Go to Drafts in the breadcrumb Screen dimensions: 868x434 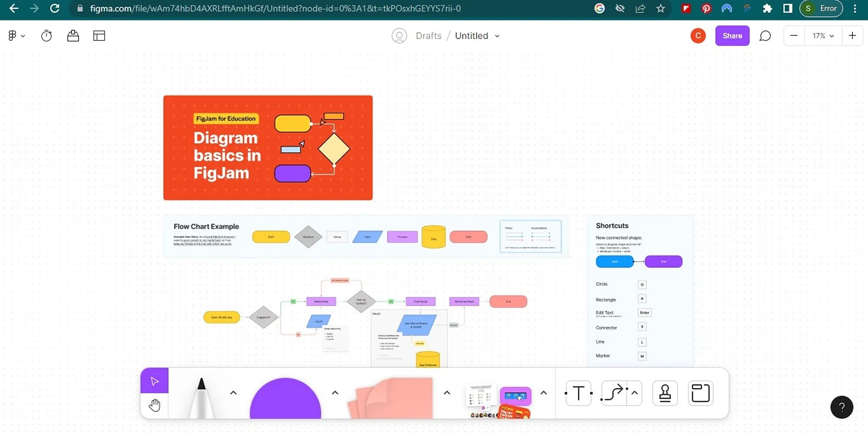tap(428, 36)
